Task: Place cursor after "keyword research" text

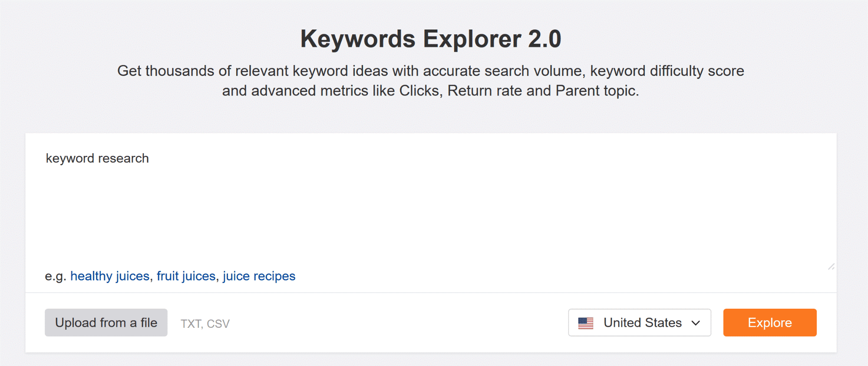Action: pyautogui.click(x=153, y=158)
